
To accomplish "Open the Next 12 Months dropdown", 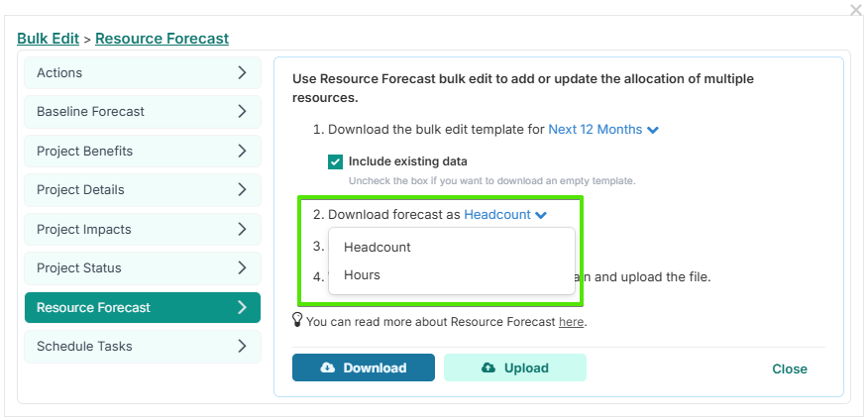I will [603, 129].
